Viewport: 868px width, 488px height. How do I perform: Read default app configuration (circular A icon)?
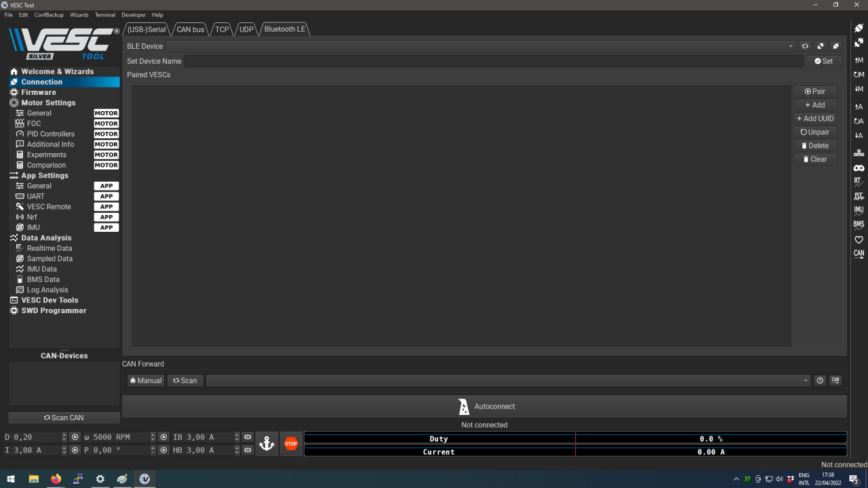point(859,121)
